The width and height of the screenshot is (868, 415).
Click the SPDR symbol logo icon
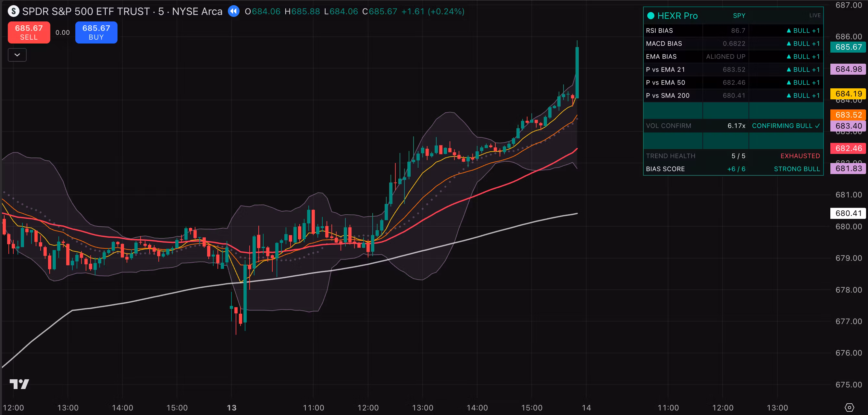14,11
